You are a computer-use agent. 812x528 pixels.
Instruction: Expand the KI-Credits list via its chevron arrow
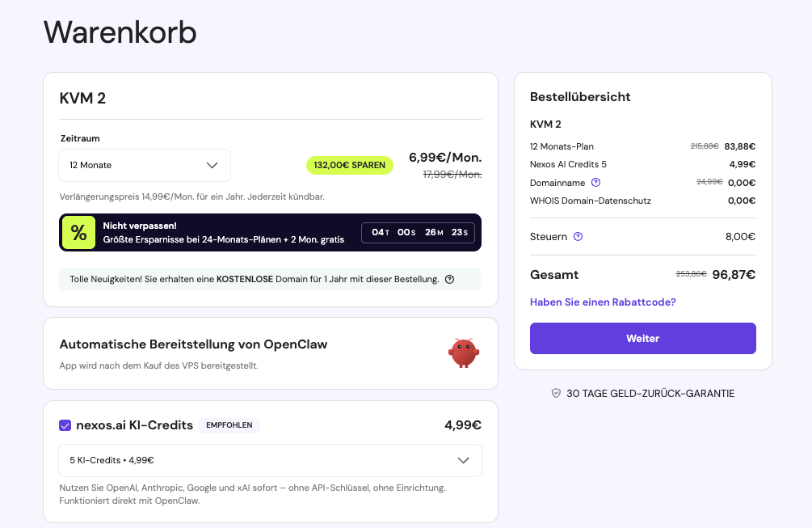(x=464, y=459)
